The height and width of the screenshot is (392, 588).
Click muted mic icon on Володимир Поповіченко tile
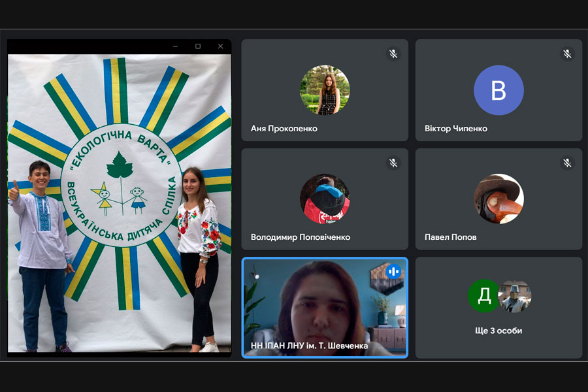coord(393,163)
